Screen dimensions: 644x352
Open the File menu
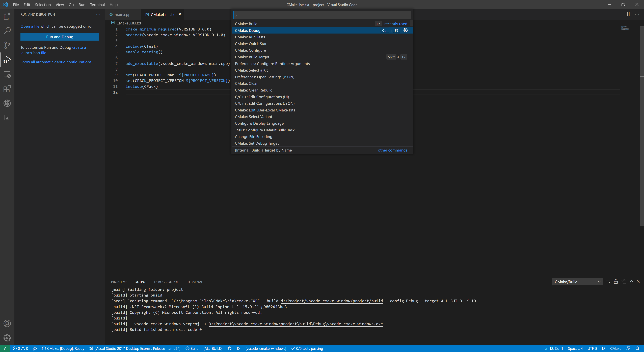point(16,5)
